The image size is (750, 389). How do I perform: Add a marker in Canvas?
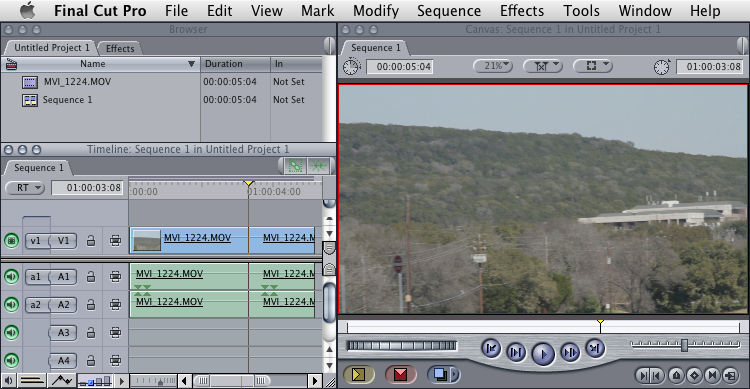pyautogui.click(x=676, y=375)
